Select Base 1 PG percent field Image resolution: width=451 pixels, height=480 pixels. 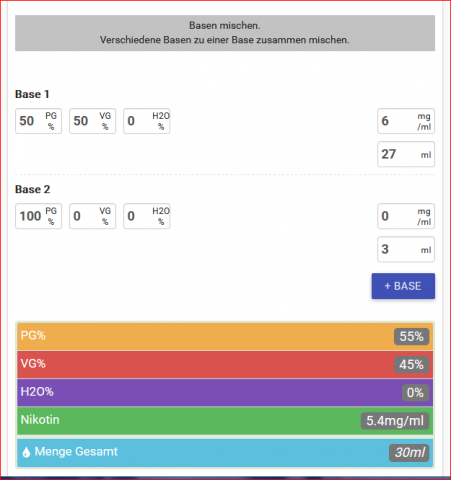[x=38, y=121]
